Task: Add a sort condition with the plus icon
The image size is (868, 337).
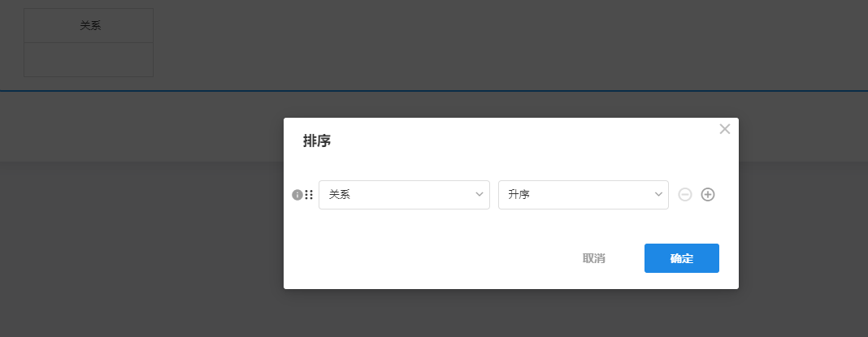Action: coord(707,194)
